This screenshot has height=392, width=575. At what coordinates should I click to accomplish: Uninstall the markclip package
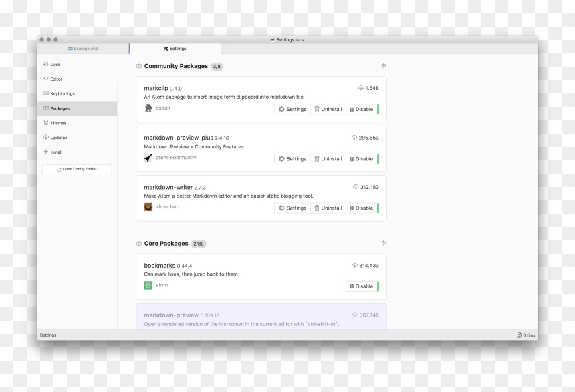tap(328, 109)
